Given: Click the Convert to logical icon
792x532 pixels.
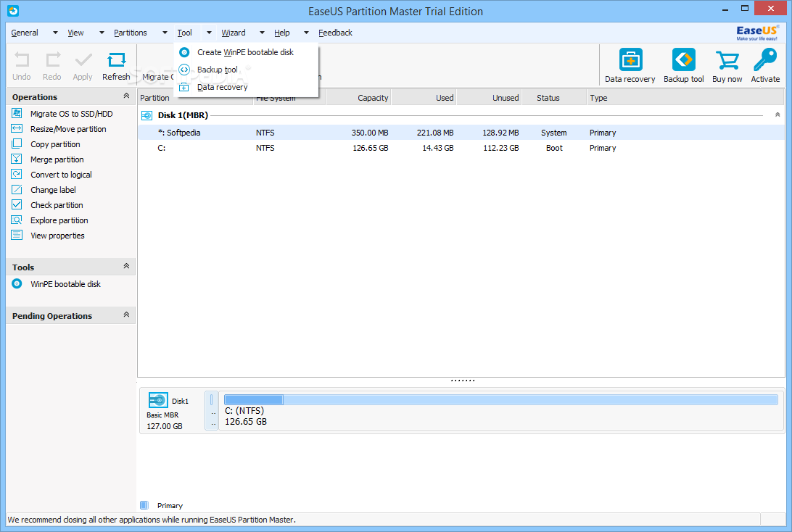Looking at the screenshot, I should pos(17,174).
